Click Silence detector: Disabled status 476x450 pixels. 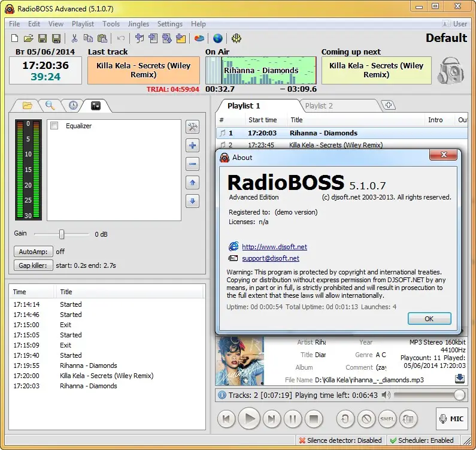[x=341, y=440]
